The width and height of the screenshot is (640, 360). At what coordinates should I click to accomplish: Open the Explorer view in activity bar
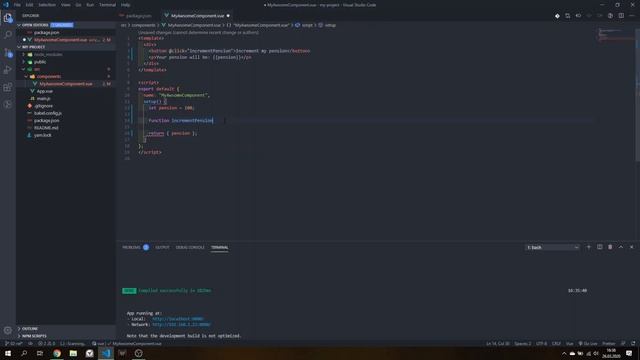click(x=8, y=18)
